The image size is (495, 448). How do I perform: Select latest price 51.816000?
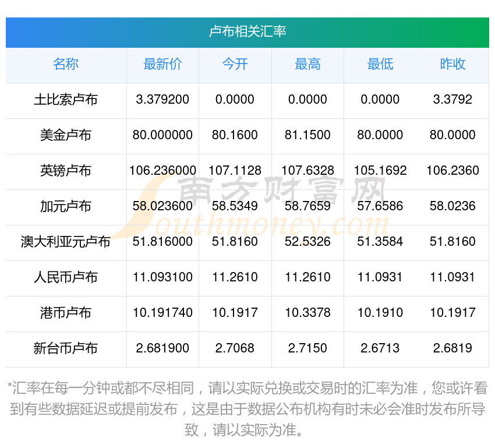162,242
